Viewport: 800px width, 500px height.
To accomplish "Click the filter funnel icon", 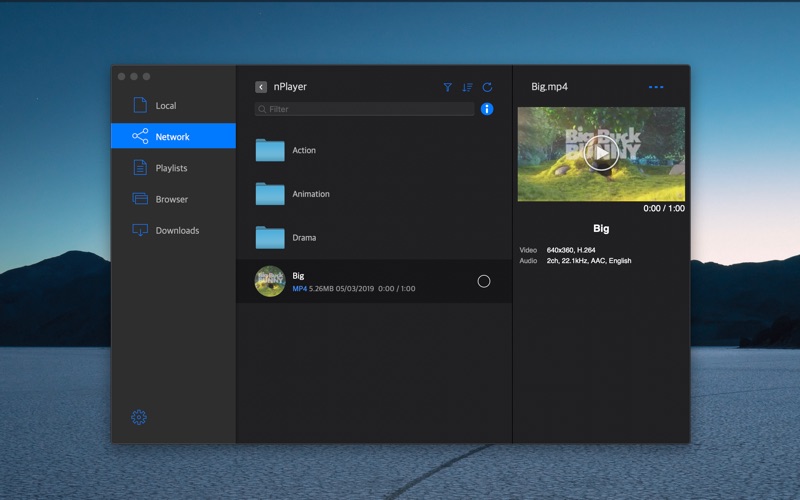I will pos(448,87).
